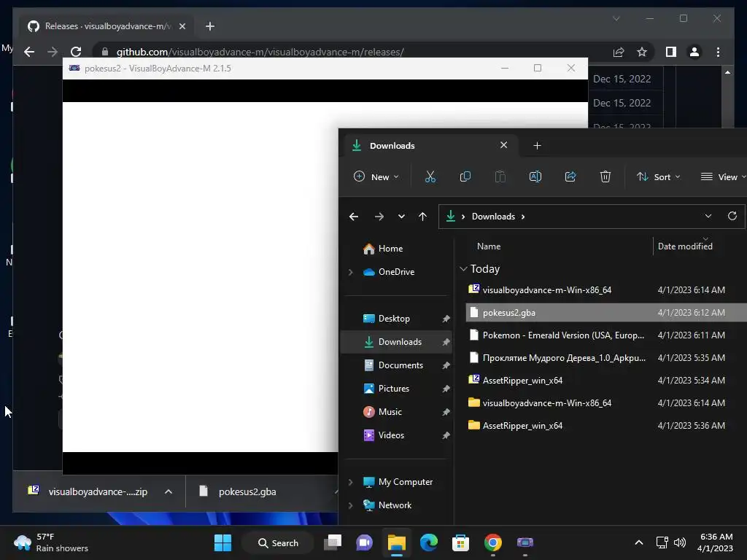The image size is (747, 560).
Task: Open the weather widget on taskbar
Action: point(51,542)
